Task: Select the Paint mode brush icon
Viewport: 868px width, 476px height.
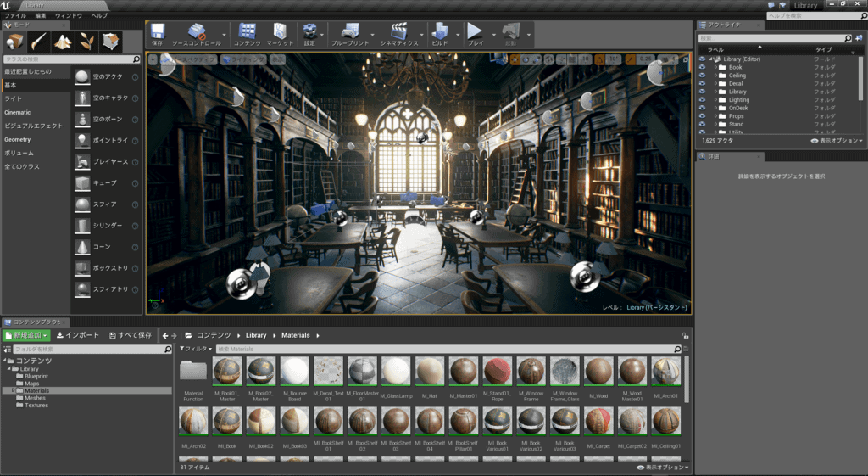Action: tap(38, 42)
